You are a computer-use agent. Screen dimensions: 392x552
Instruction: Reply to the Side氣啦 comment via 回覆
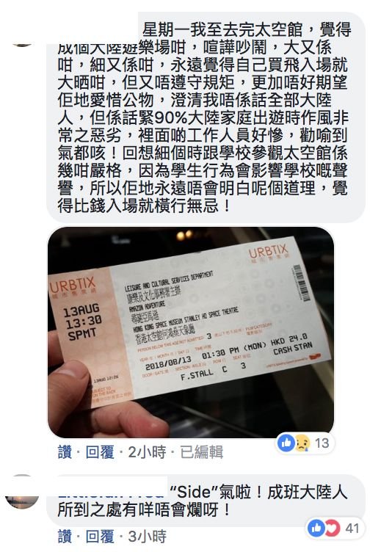100,537
